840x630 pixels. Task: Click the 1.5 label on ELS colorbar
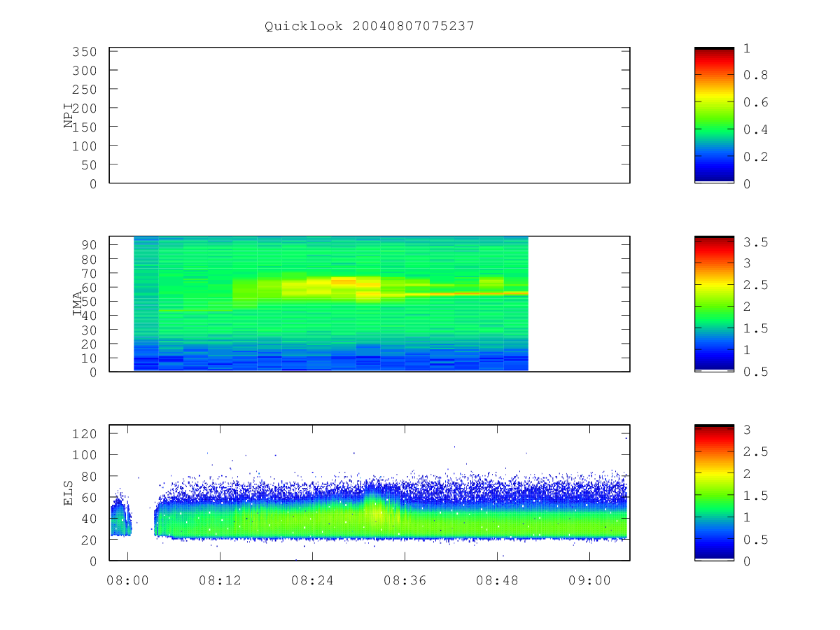[x=755, y=496]
